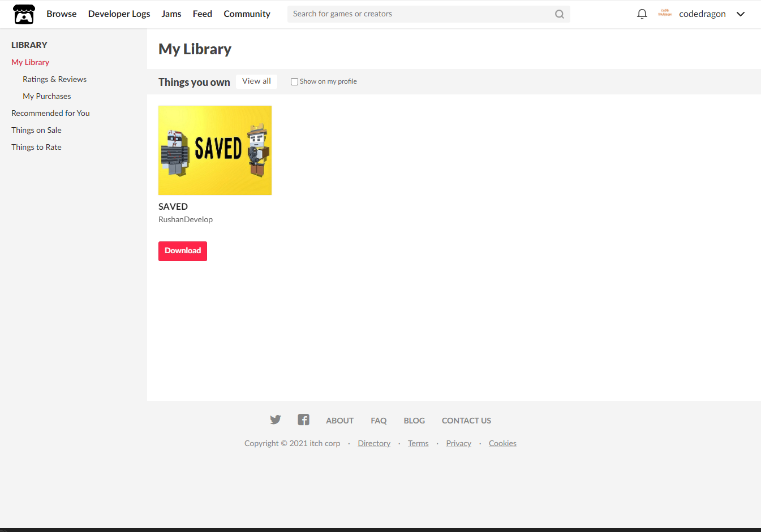Open the Directory link
Viewport: 761px width, 532px height.
[374, 443]
